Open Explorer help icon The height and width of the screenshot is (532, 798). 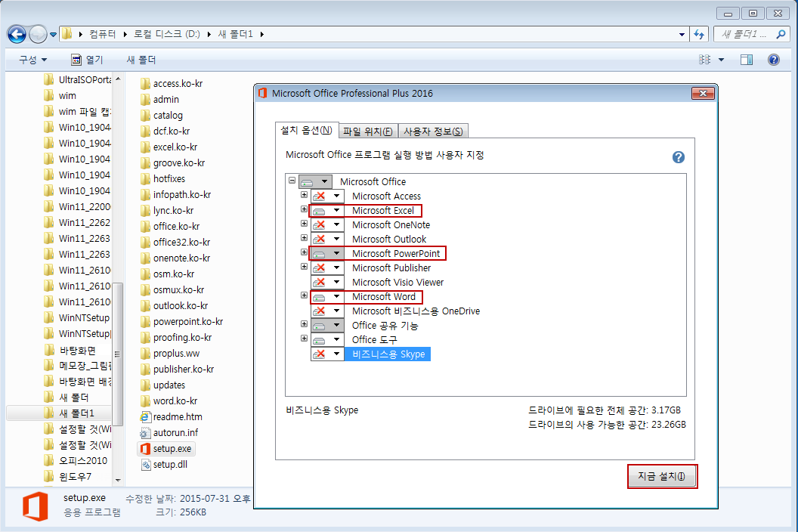774,60
